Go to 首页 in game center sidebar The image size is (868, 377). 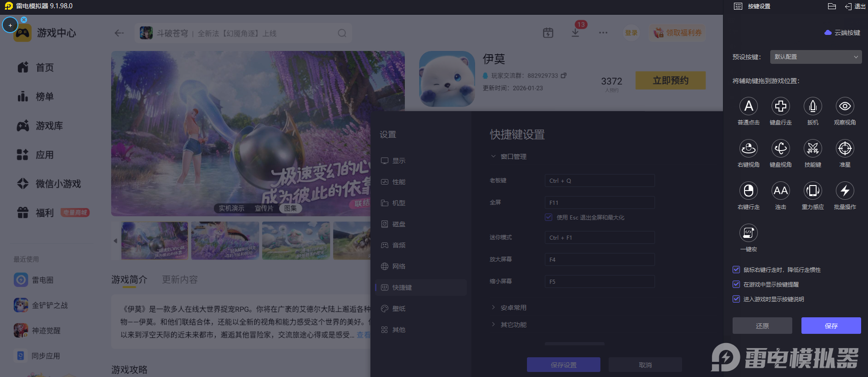click(x=36, y=68)
